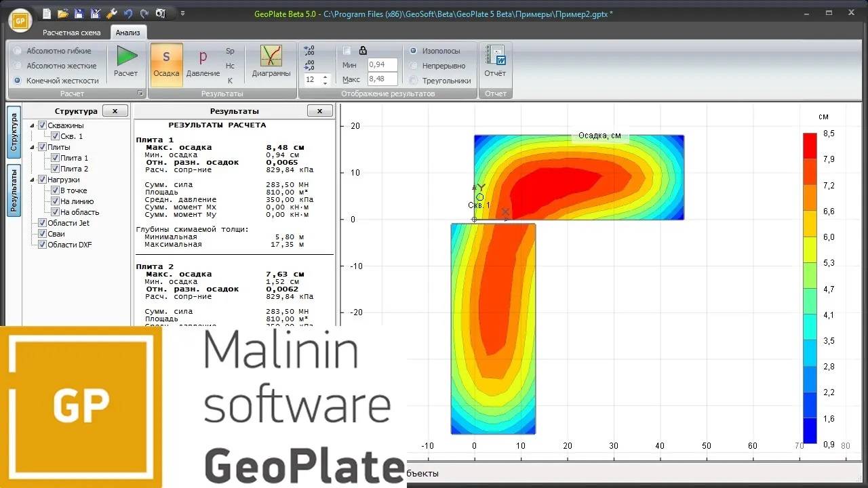Collapse the Плиты tree node

point(32,147)
